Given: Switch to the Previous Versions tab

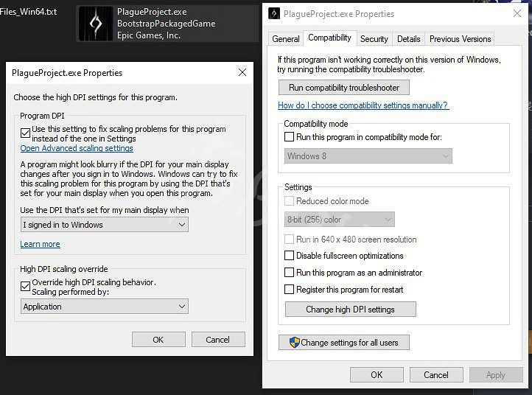Looking at the screenshot, I should tap(460, 39).
